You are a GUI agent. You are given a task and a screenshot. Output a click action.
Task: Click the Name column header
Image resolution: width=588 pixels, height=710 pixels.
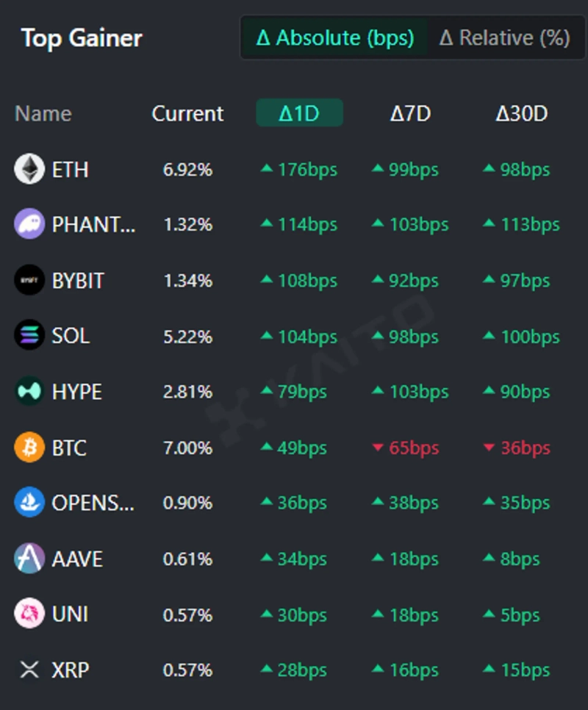tap(43, 113)
